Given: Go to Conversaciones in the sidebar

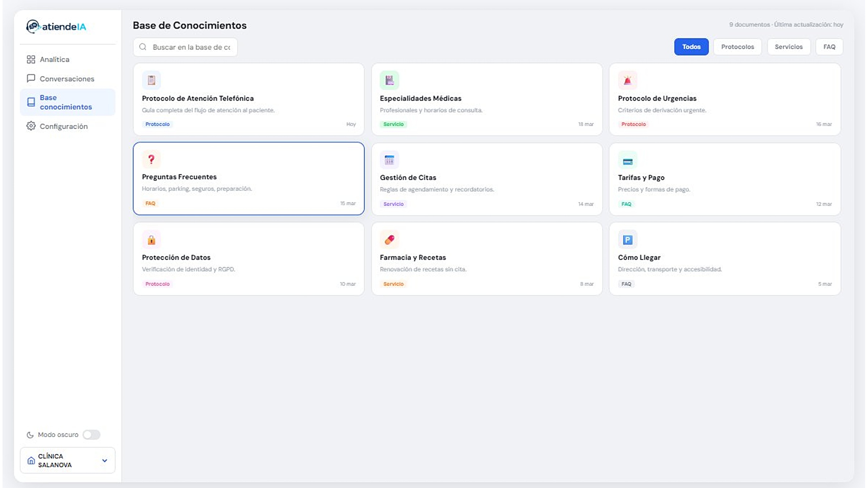Looking at the screenshot, I should point(67,79).
